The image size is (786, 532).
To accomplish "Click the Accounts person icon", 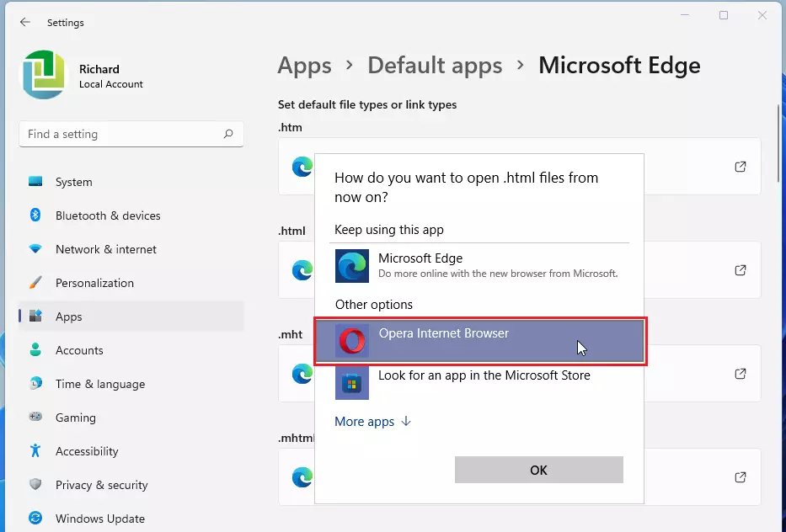I will pos(35,349).
